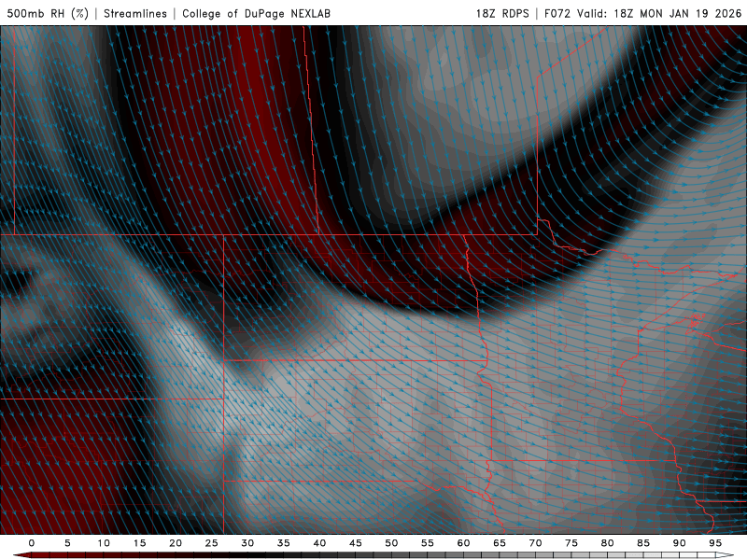Click the "10" value on the color scale
747x560 pixels.
(x=104, y=543)
